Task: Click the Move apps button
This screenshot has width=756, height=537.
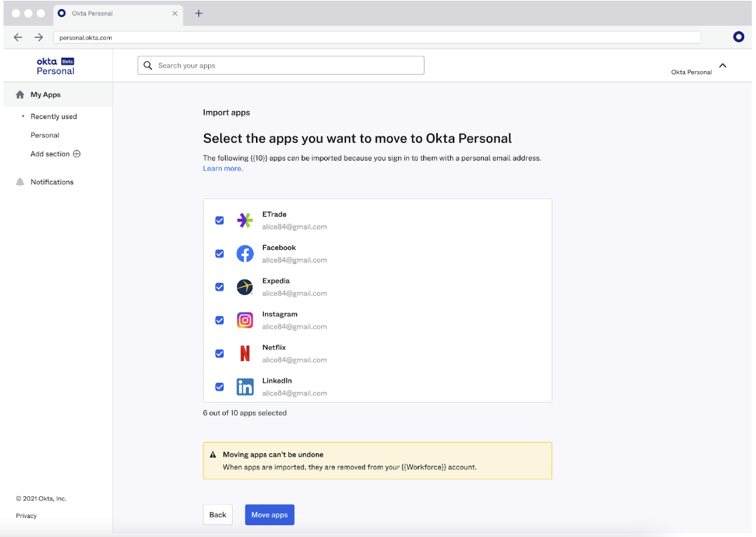Action: point(269,514)
